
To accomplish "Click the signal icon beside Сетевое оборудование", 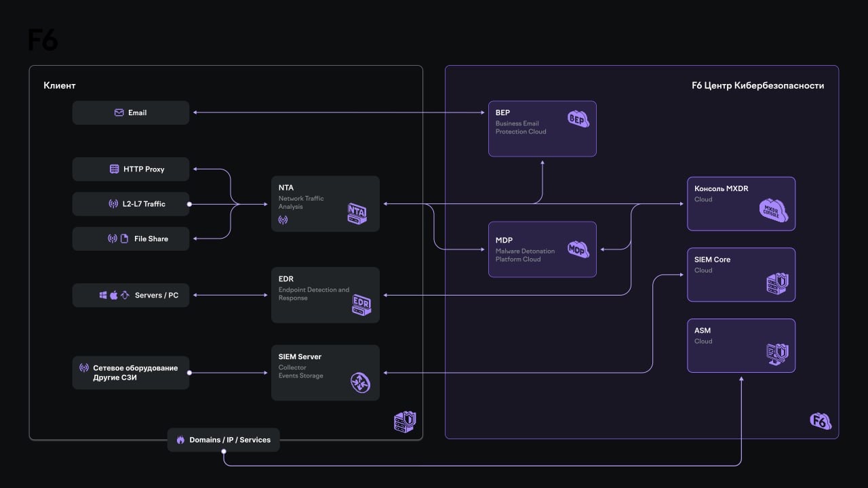I will [x=84, y=368].
